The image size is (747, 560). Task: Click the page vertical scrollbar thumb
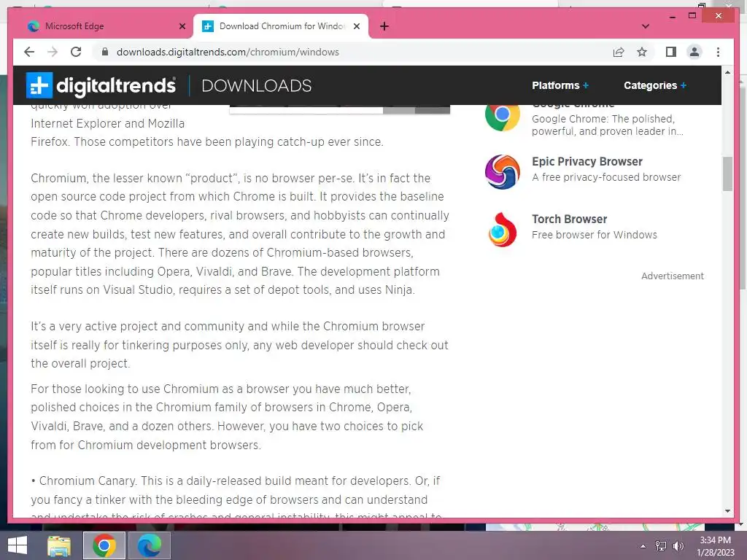tap(727, 174)
